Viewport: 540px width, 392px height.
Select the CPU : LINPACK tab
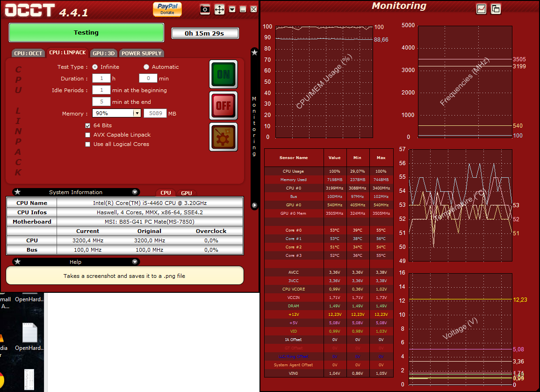tap(67, 53)
